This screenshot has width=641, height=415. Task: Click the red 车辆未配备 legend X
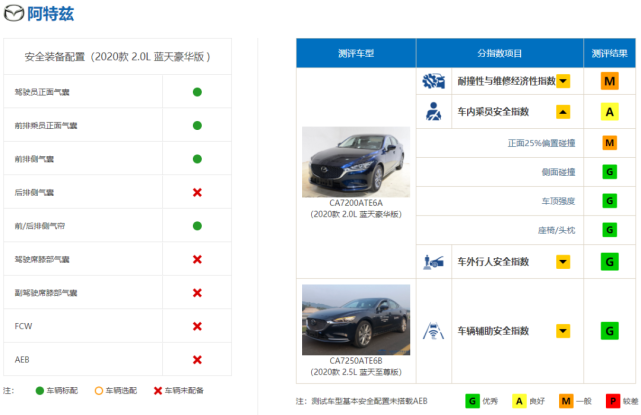(158, 391)
